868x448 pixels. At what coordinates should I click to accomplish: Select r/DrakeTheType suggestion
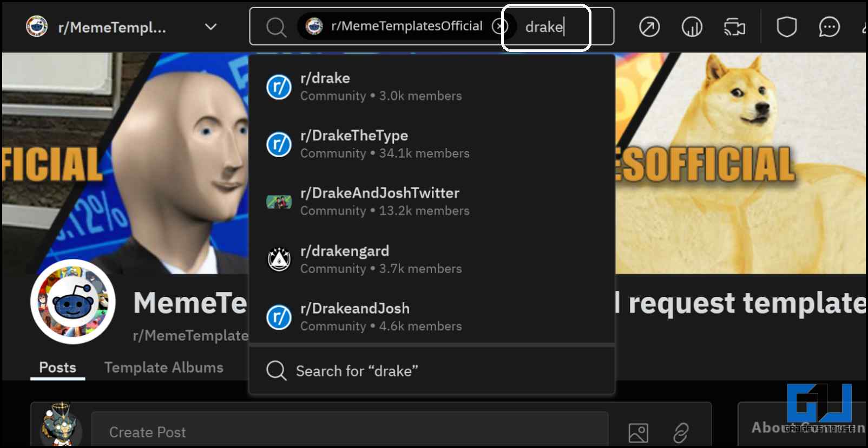(x=432, y=144)
